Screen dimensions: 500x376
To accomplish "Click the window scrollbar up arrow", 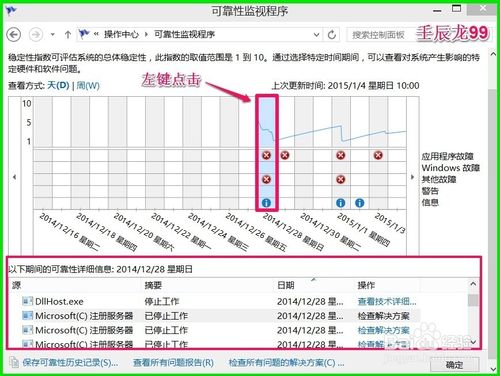I will click(493, 53).
